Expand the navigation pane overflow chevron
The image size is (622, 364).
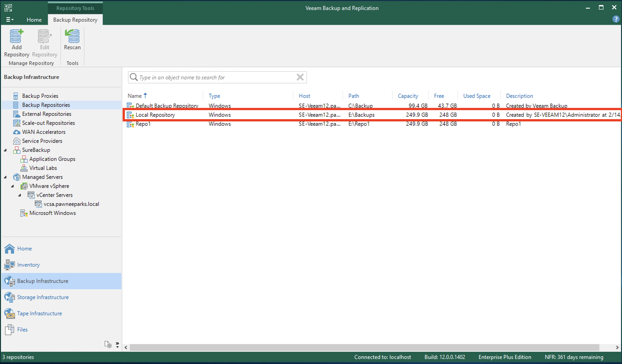click(117, 344)
